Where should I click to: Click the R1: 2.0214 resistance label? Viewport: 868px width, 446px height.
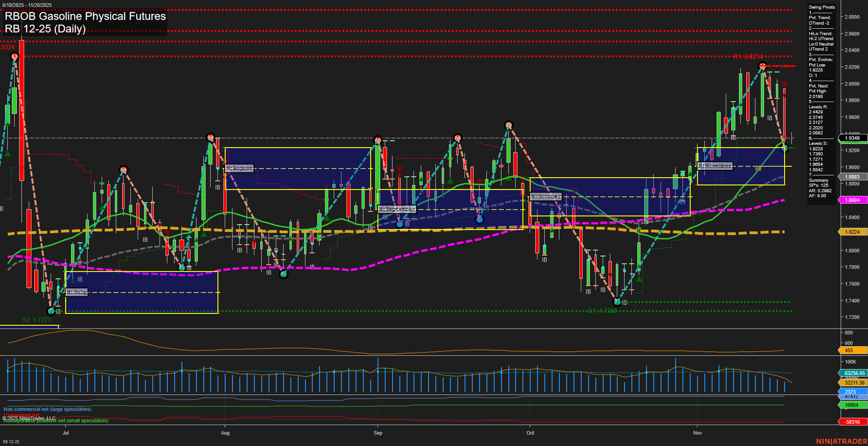(748, 57)
